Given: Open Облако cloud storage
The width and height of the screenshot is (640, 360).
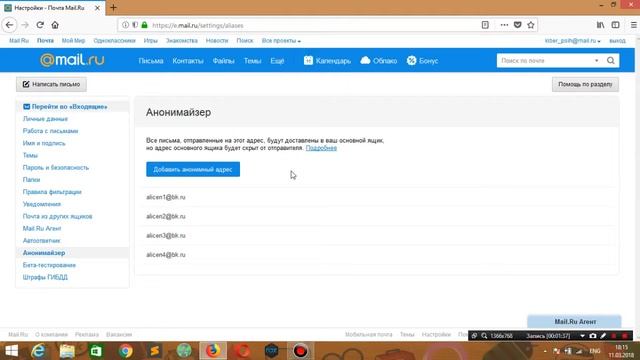Looking at the screenshot, I should pos(378,61).
